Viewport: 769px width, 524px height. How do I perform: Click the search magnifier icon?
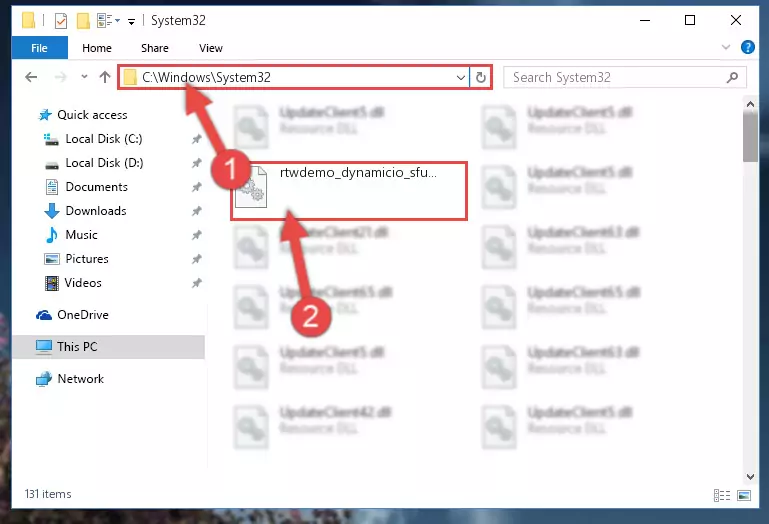pyautogui.click(x=732, y=78)
